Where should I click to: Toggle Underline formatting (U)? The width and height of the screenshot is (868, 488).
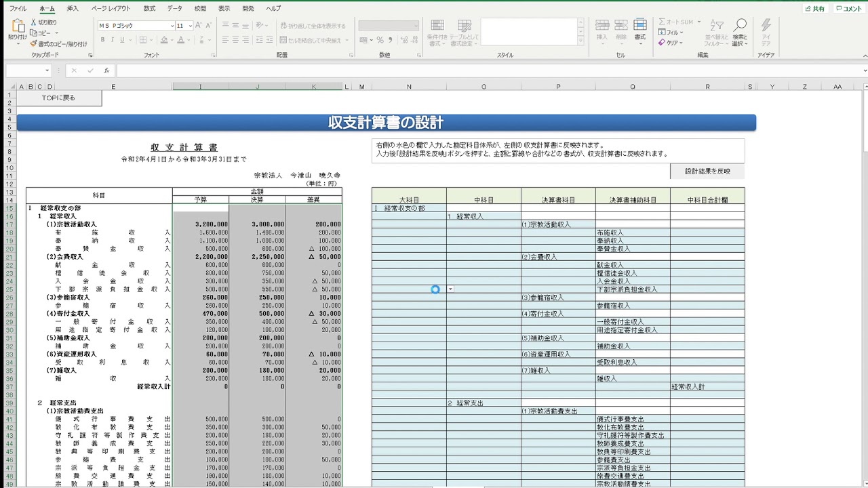point(122,40)
